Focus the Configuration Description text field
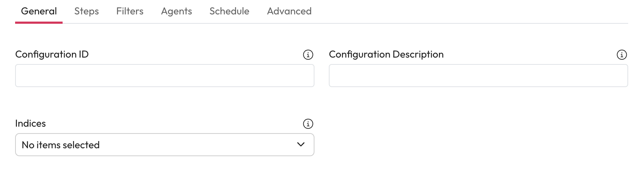The image size is (644, 172). tap(478, 76)
